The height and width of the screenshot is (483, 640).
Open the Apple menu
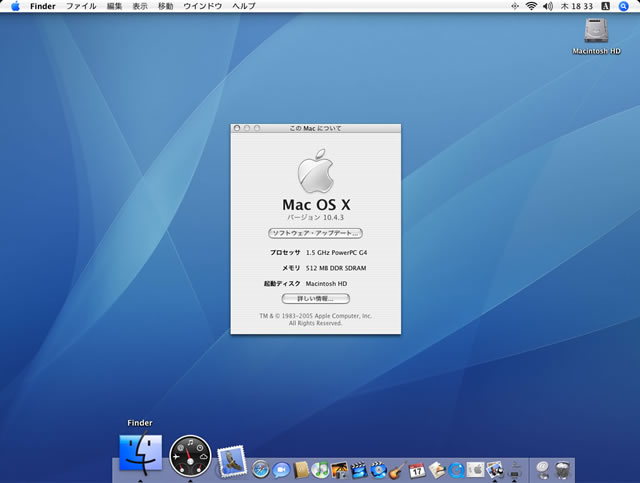tap(16, 6)
